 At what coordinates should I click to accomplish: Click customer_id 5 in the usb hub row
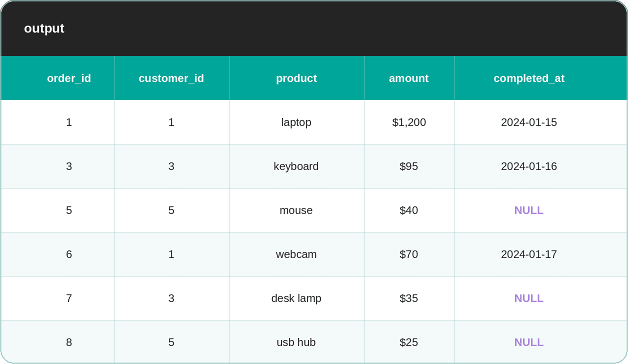pyautogui.click(x=171, y=342)
